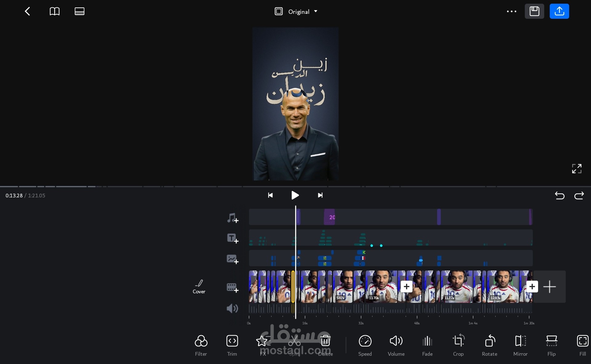This screenshot has height=364, width=591.
Task: Open the tutorial book icon
Action: 54,11
